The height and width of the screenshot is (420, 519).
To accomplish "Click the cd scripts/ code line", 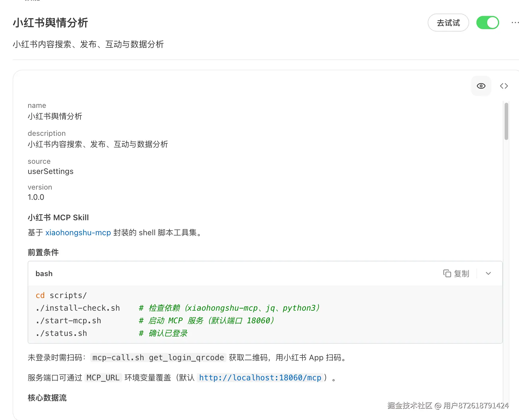I will point(61,295).
